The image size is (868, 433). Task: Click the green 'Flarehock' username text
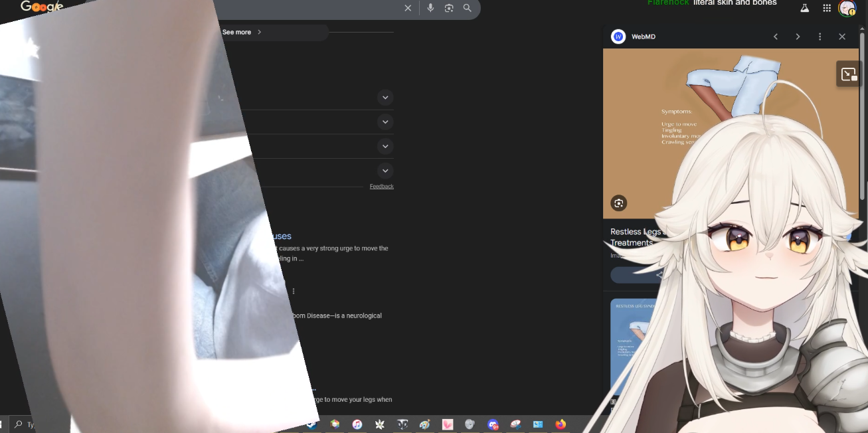pos(669,3)
